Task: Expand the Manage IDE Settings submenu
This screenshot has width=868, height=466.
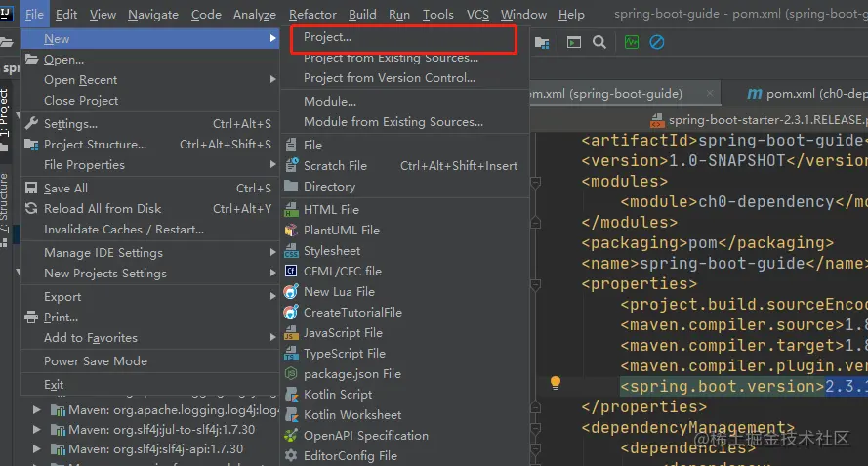Action: coord(149,253)
